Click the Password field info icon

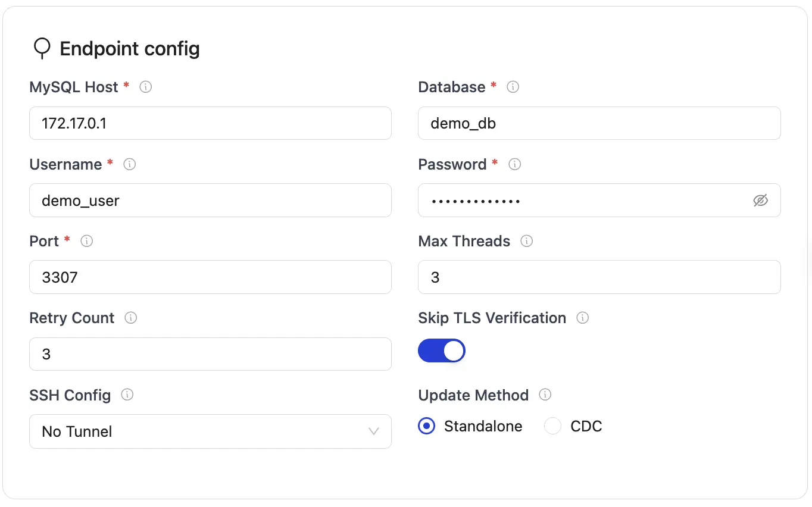tap(514, 164)
